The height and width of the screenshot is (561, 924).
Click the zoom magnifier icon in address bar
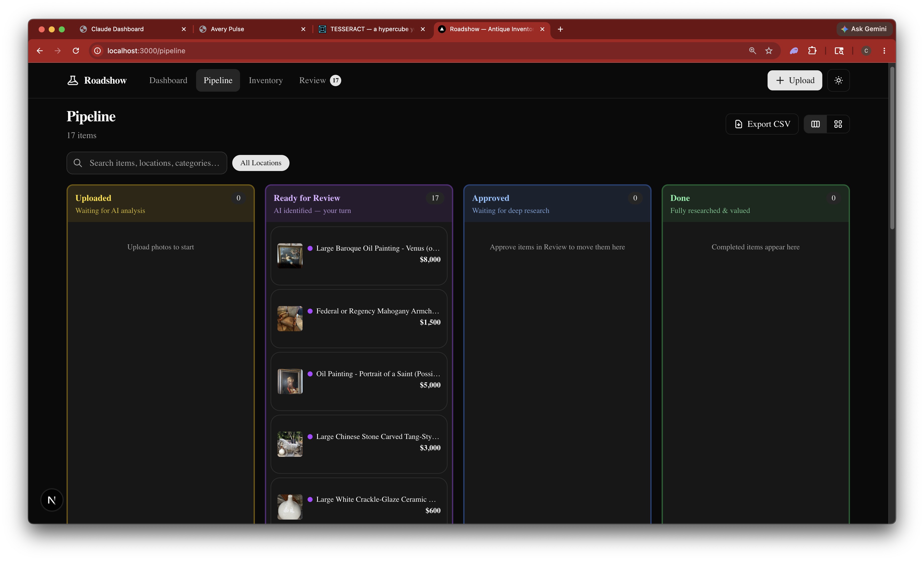[752, 51]
